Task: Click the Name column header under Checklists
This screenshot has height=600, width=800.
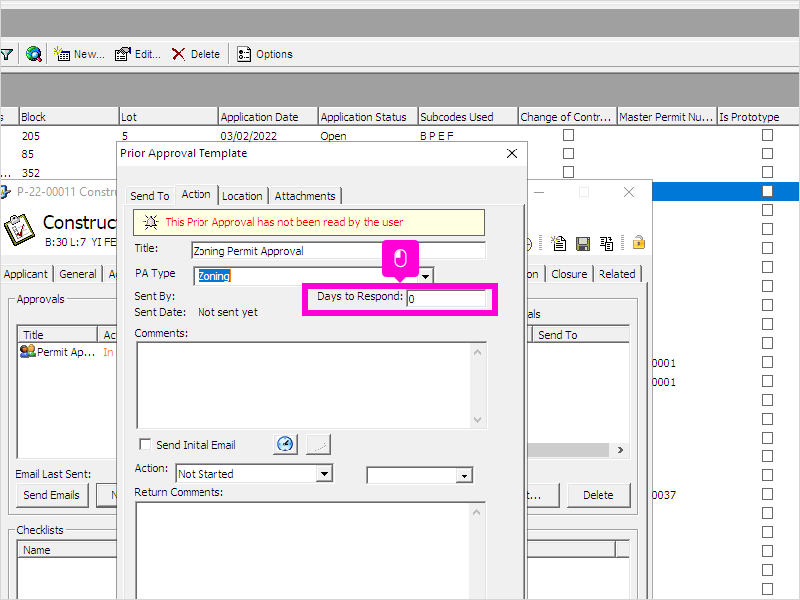Action: 68,549
